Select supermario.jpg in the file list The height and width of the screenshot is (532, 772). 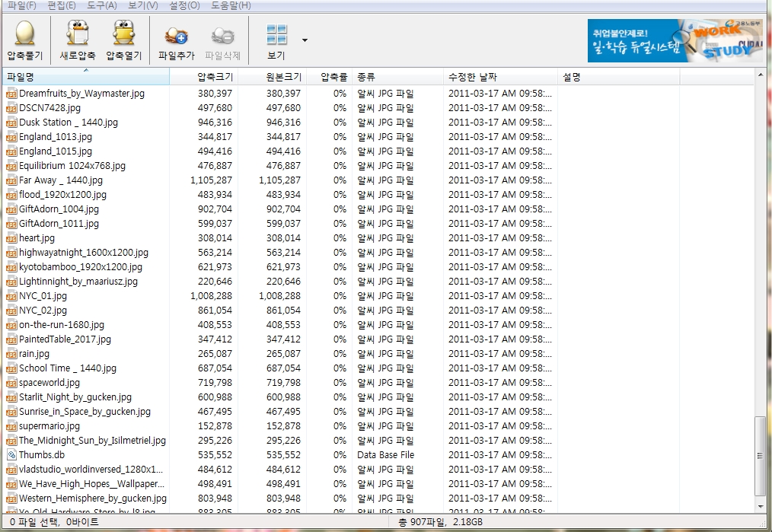coord(49,426)
